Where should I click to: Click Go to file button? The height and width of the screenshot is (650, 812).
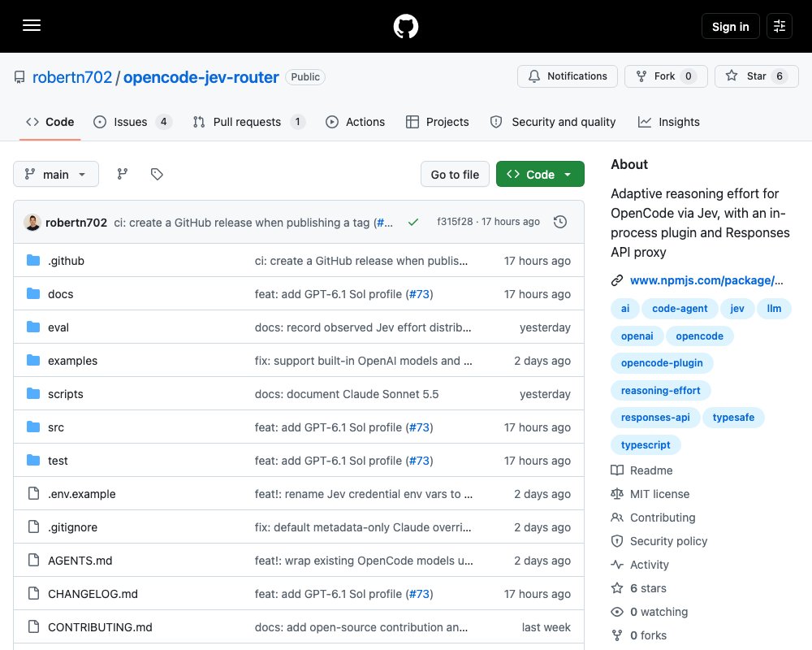pyautogui.click(x=455, y=174)
